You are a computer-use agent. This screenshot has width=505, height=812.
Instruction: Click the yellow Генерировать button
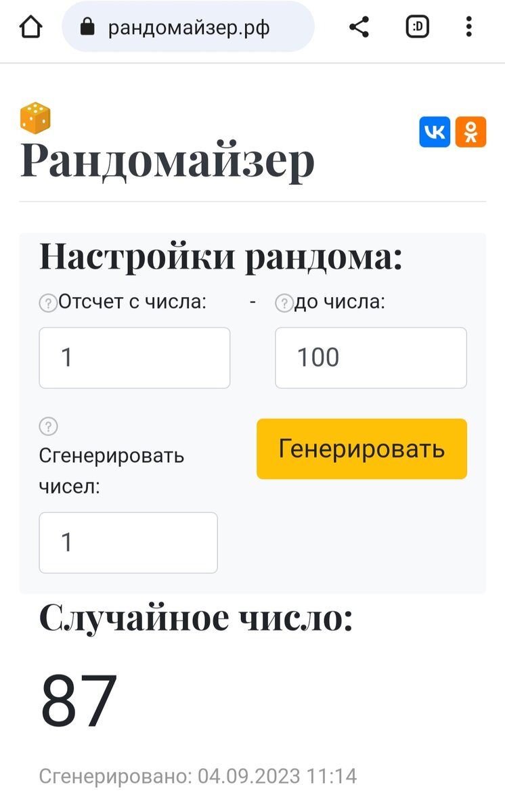tap(361, 449)
